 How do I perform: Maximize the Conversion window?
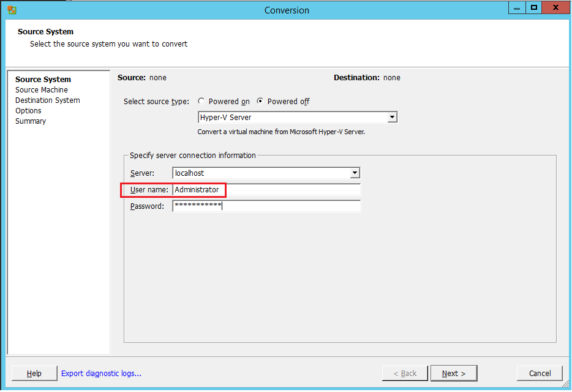coord(533,8)
